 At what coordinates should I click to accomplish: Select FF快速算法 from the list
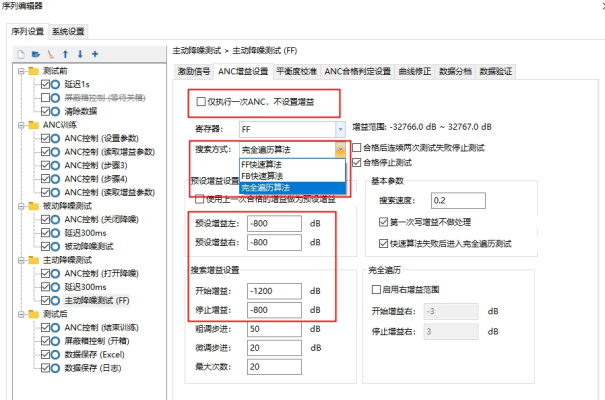[x=292, y=165]
